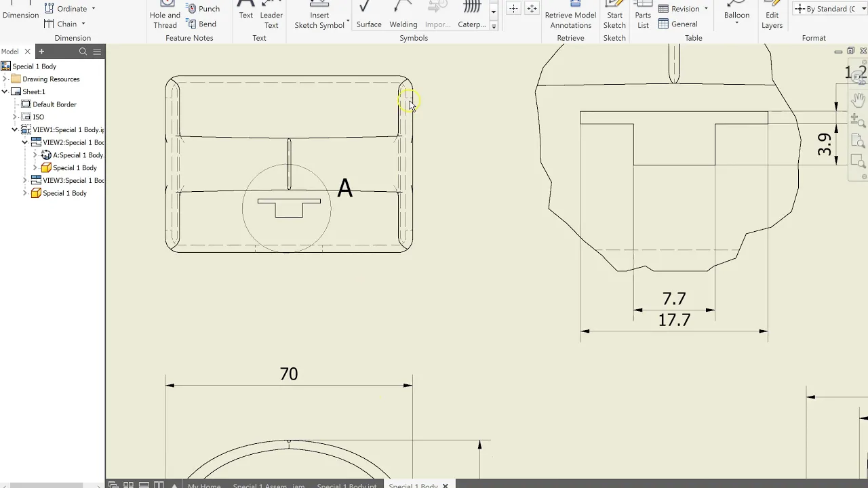
Task: Click arrange horizontally icon in tab bar
Action: point(144,485)
